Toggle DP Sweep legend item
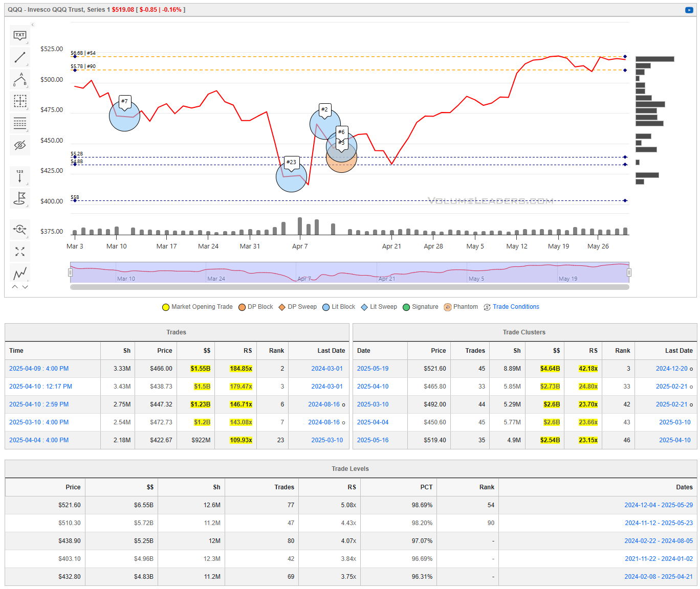Screen dimensions: 700x589 tap(297, 307)
